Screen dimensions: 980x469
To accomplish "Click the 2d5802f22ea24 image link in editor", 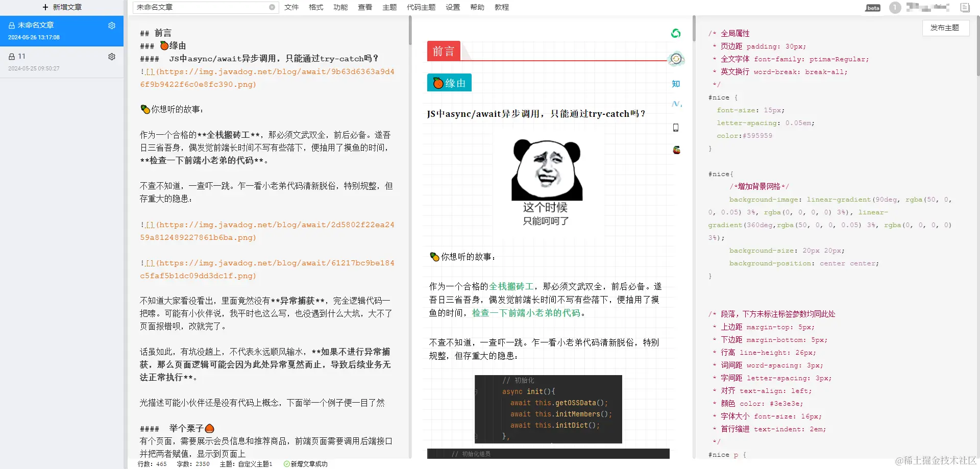I will [267, 231].
